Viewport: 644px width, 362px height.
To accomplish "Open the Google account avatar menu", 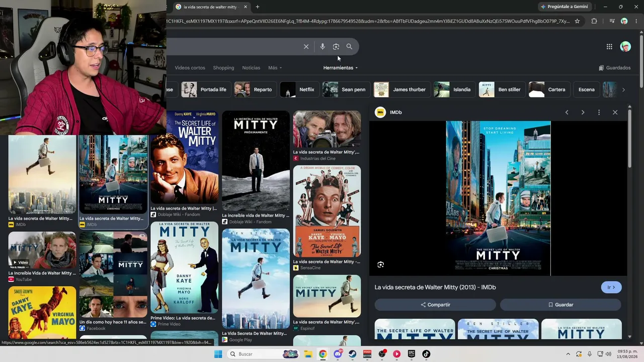I will click(625, 47).
